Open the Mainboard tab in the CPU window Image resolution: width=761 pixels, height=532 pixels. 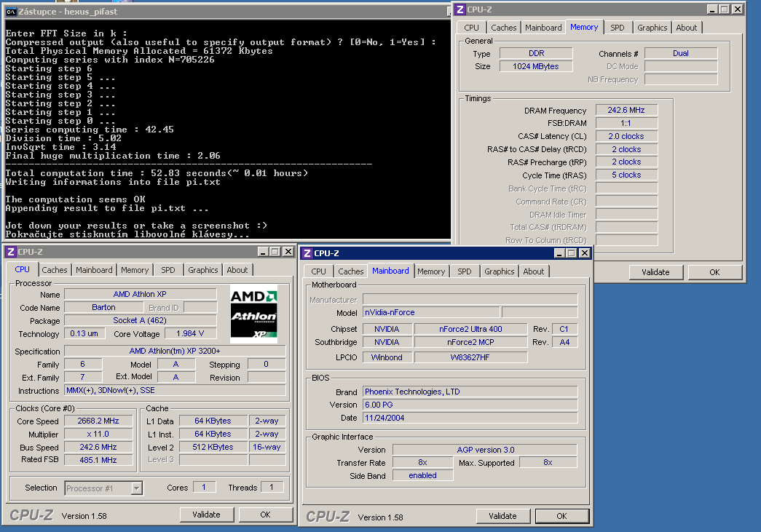tap(94, 270)
